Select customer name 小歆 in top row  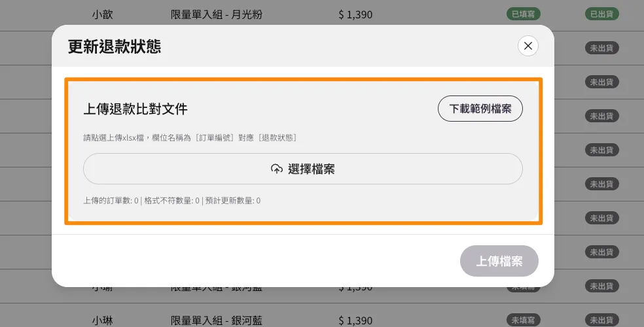103,14
